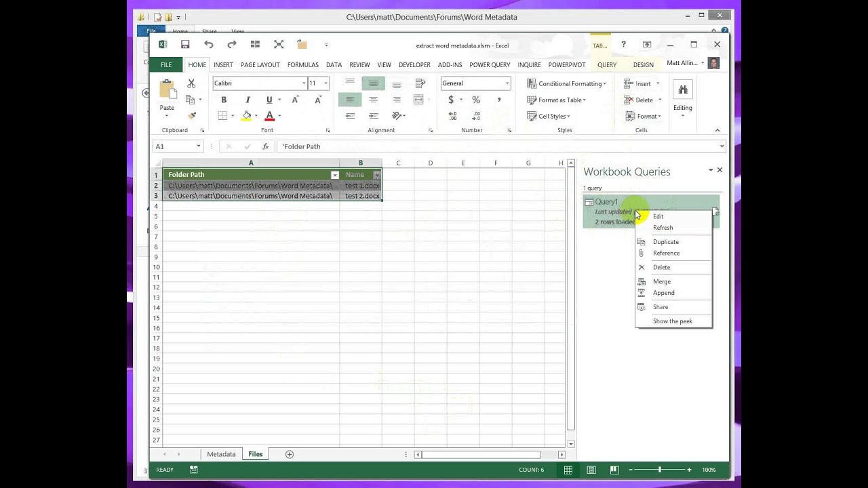
Task: Open the font name dropdown showing Calibri
Action: coord(304,83)
